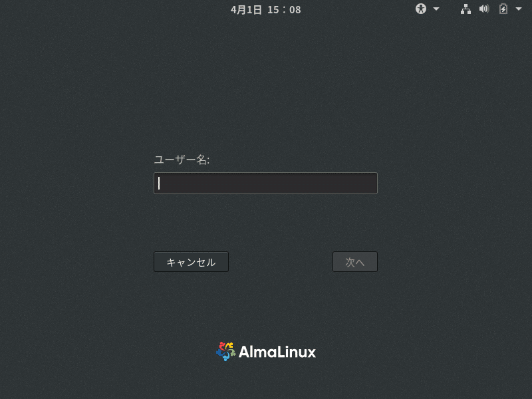Cancel login and return to user list
The height and width of the screenshot is (399, 532).
tap(191, 261)
